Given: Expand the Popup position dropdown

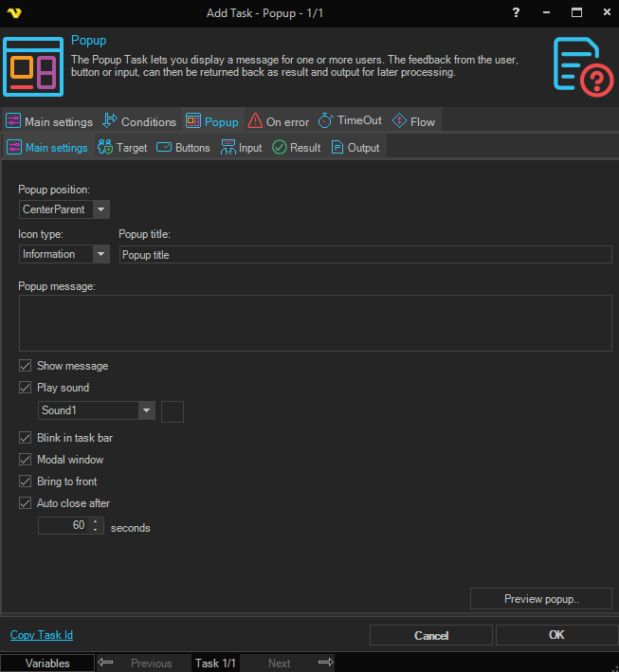Looking at the screenshot, I should coord(101,209).
